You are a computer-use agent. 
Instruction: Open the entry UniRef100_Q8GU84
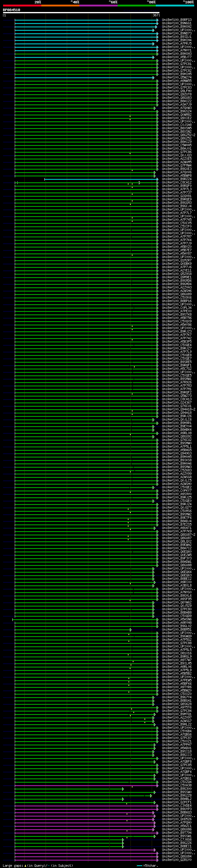coord(177,856)
